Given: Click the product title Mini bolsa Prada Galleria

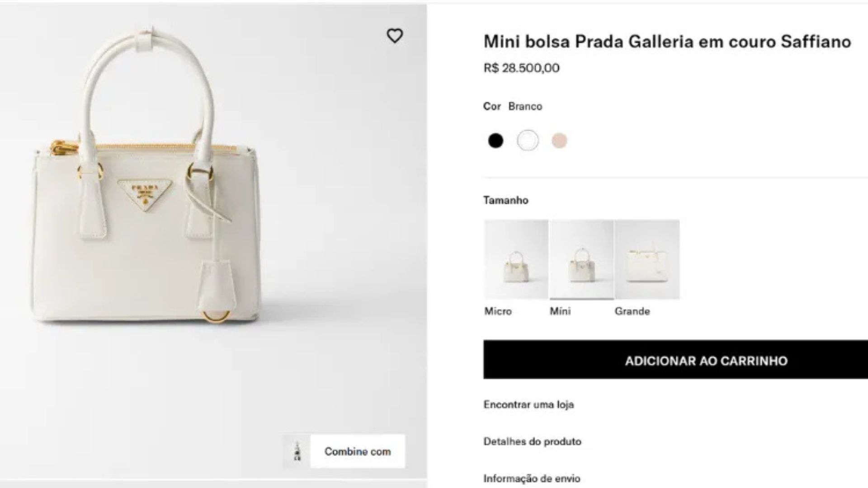Looking at the screenshot, I should (667, 42).
